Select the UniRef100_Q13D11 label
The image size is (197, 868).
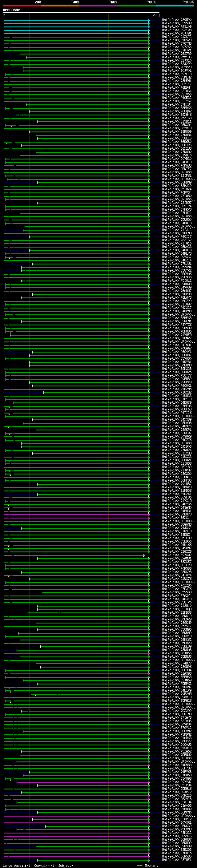[177, 121]
